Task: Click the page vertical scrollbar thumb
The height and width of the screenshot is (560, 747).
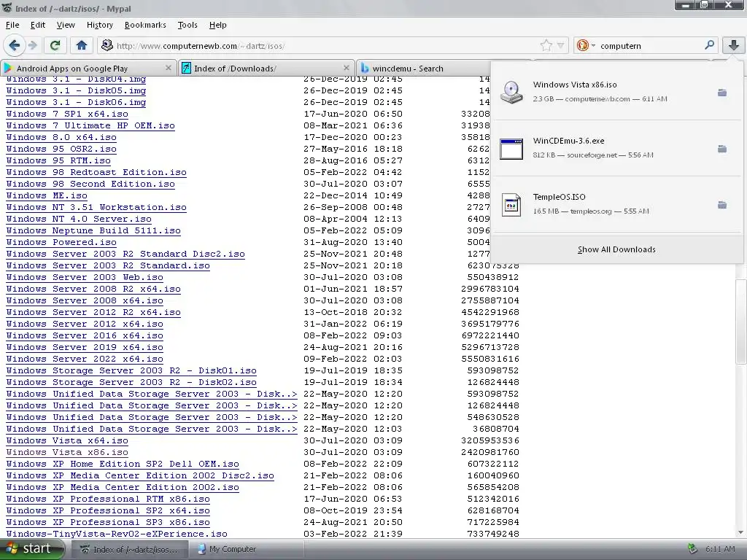Action: [740, 323]
